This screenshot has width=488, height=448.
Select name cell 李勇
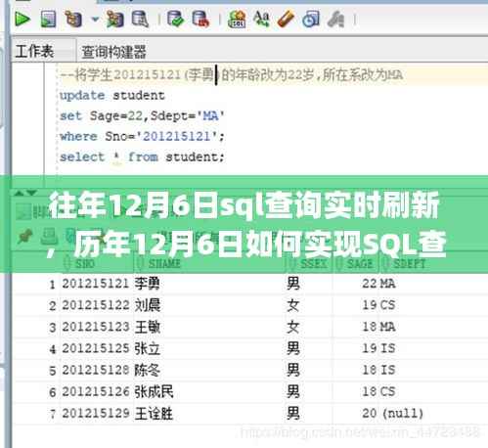[x=148, y=284]
